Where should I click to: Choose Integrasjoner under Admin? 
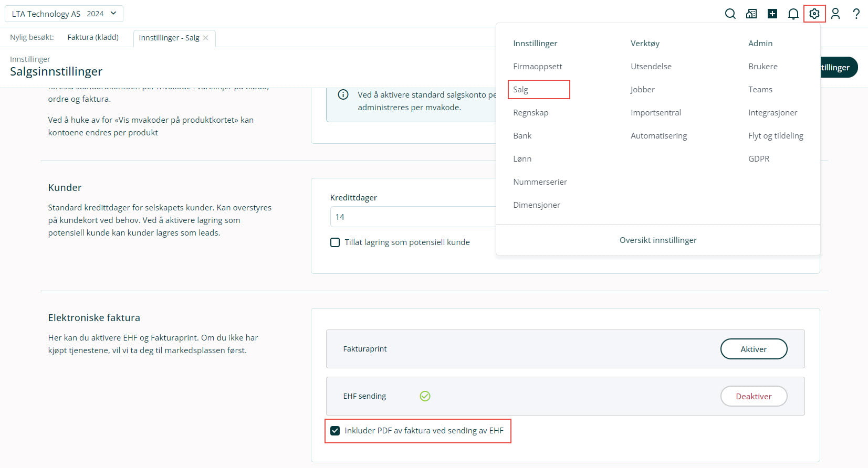coord(772,113)
